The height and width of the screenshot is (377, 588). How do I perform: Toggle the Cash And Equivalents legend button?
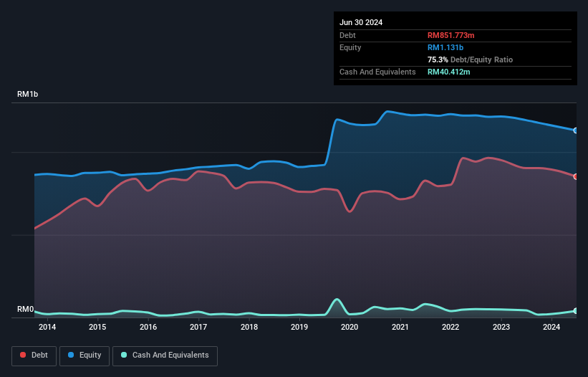(x=165, y=355)
